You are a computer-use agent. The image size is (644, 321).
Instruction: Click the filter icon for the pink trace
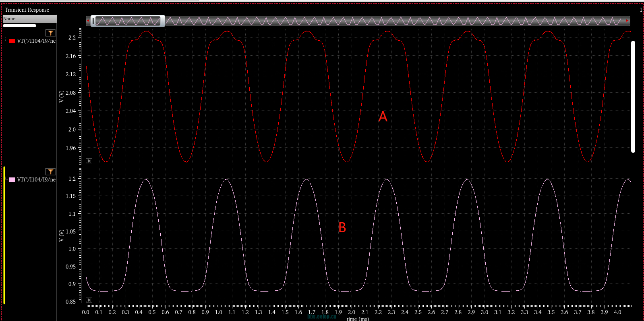click(51, 172)
